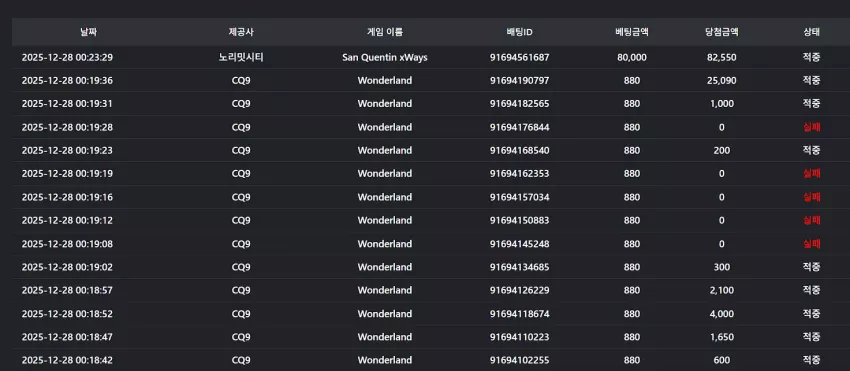Click the 82,550 winning amount

pyautogui.click(x=722, y=57)
